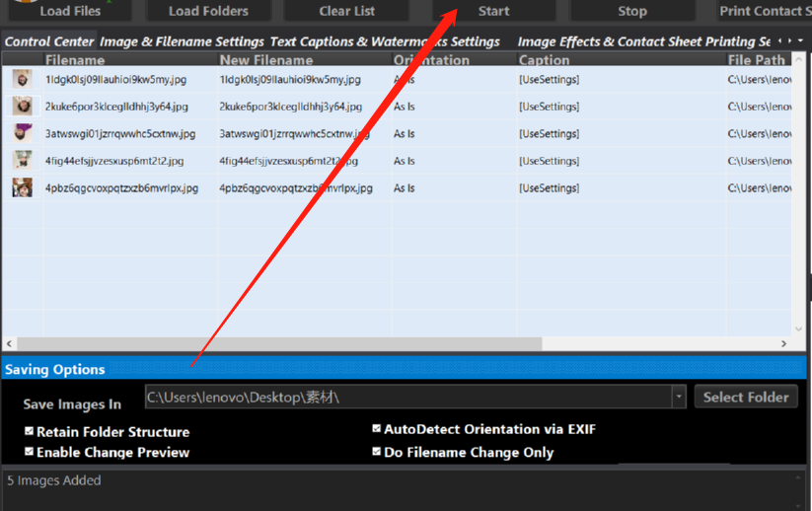Expand the Save Images In folder dropdown
This screenshot has height=511, width=812.
[679, 398]
